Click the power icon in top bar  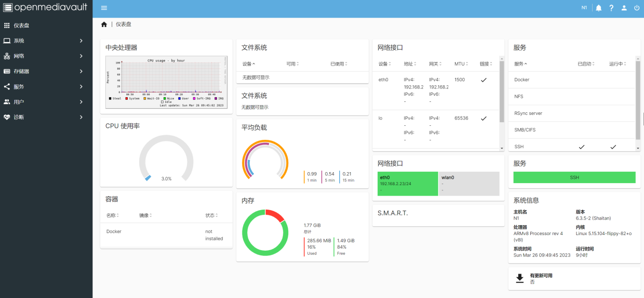(x=637, y=8)
